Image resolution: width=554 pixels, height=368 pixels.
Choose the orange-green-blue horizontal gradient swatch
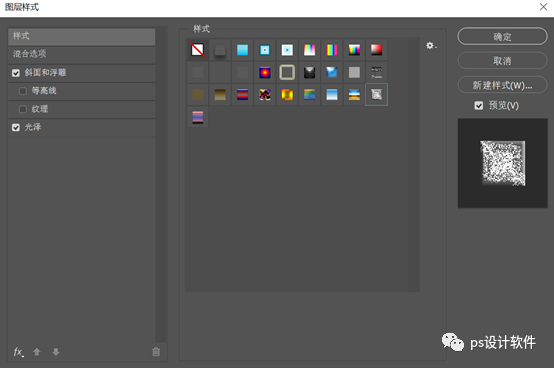tap(310, 95)
